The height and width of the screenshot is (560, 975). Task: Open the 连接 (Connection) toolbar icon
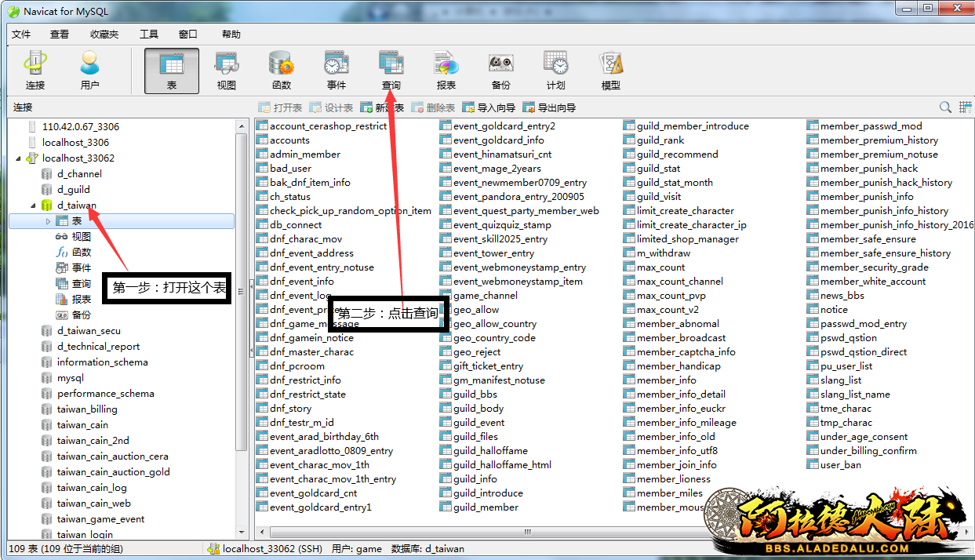click(35, 71)
